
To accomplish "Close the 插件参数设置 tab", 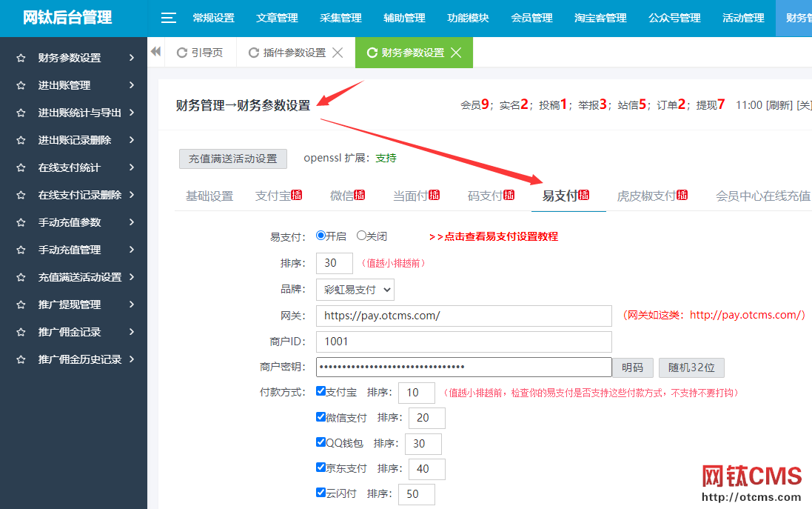I will pyautogui.click(x=338, y=53).
